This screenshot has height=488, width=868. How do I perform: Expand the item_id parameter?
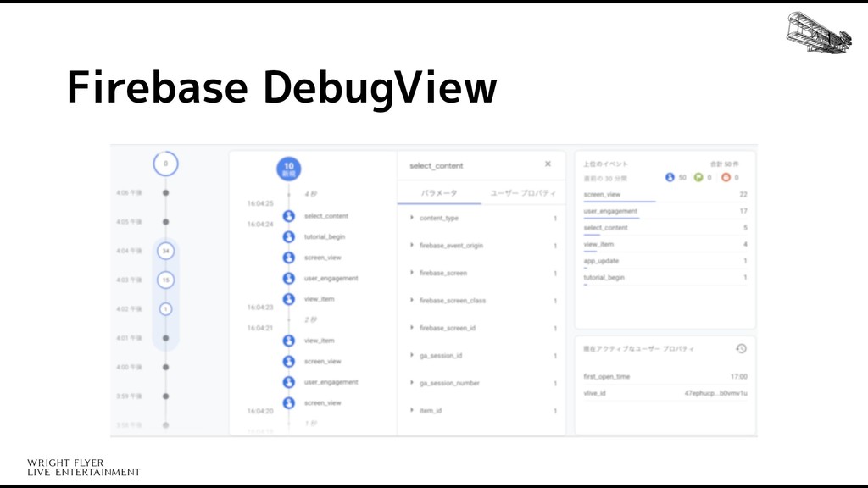[x=412, y=410]
